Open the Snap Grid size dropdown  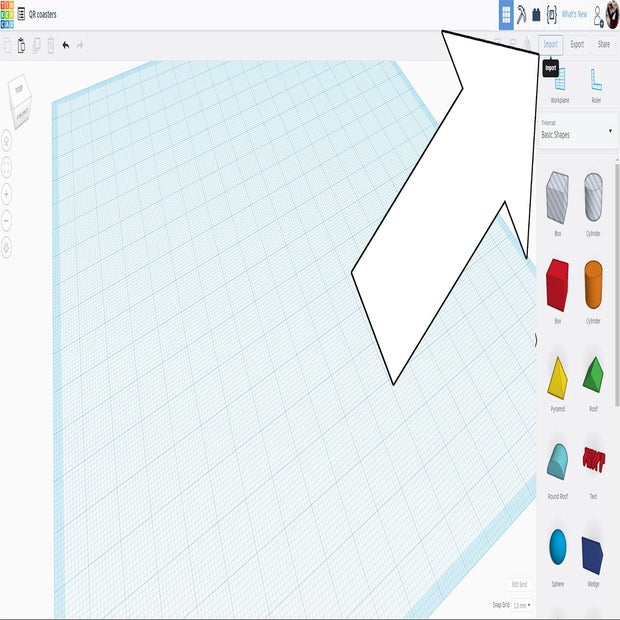tap(522, 605)
